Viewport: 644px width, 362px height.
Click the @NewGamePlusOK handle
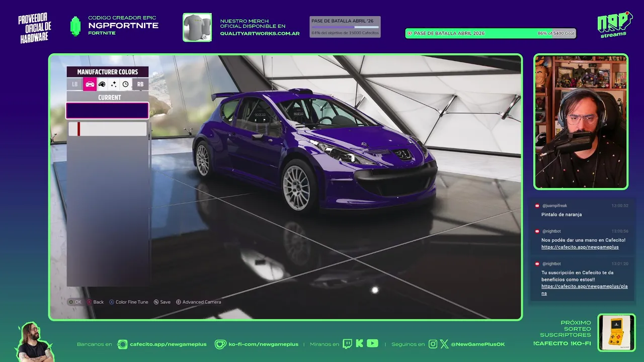click(x=477, y=344)
